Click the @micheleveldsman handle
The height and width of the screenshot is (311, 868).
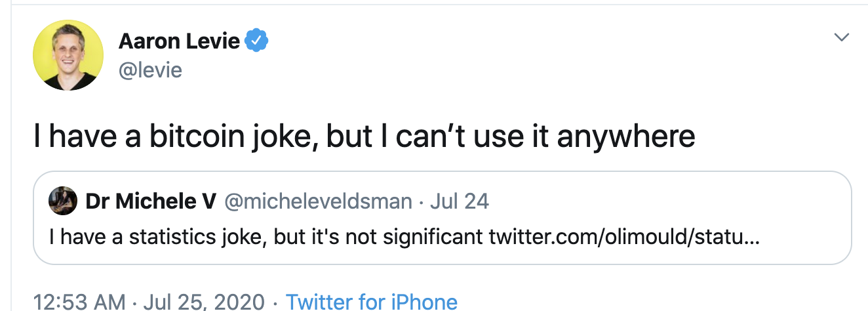coord(318,201)
